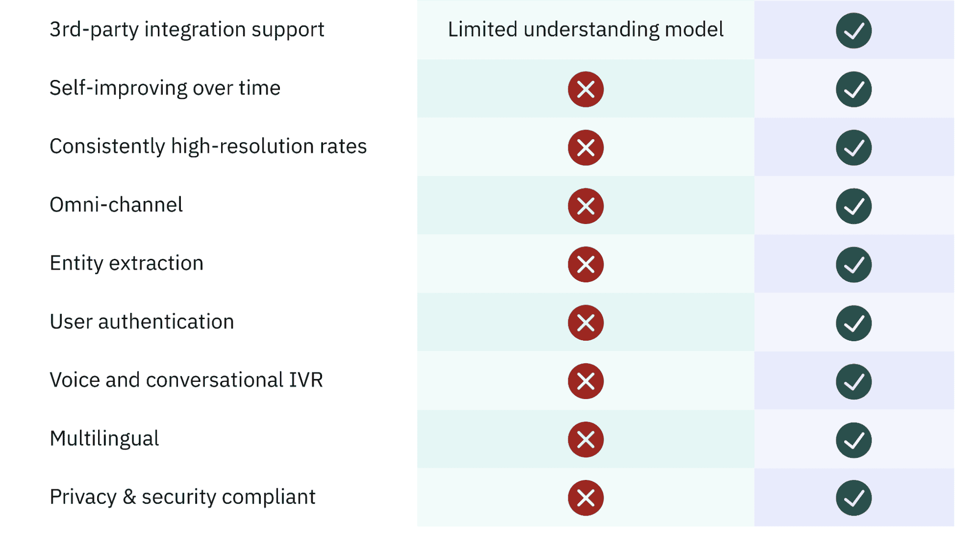
Task: Click the red X for Voice and conversational IVR
Action: pyautogui.click(x=585, y=381)
